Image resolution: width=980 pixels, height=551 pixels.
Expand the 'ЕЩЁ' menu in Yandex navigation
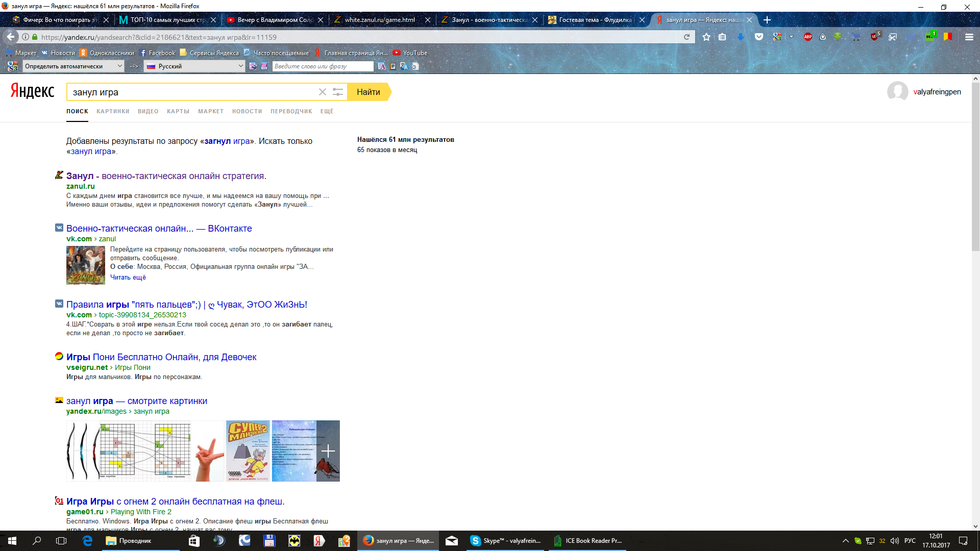point(327,111)
